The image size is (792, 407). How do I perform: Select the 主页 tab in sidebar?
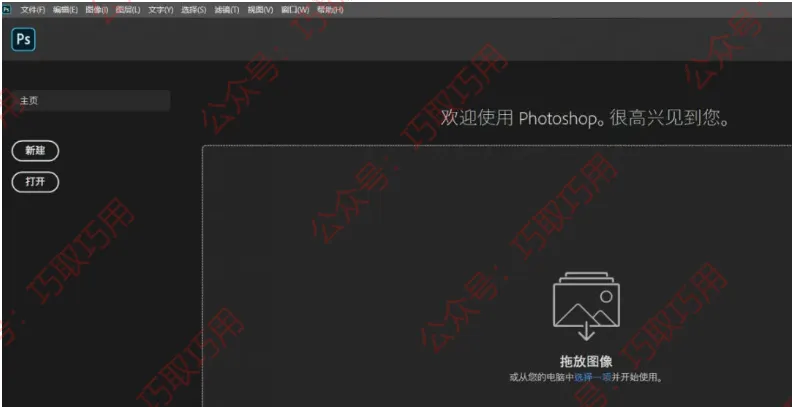[91, 101]
